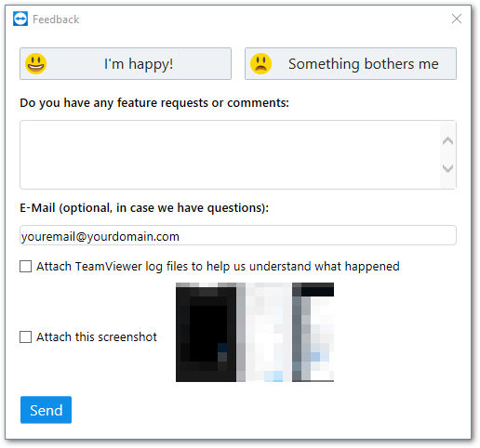Screen dimensions: 480x448
Task: Enable Attach TeamViewer log files checkbox
Action: tap(25, 266)
